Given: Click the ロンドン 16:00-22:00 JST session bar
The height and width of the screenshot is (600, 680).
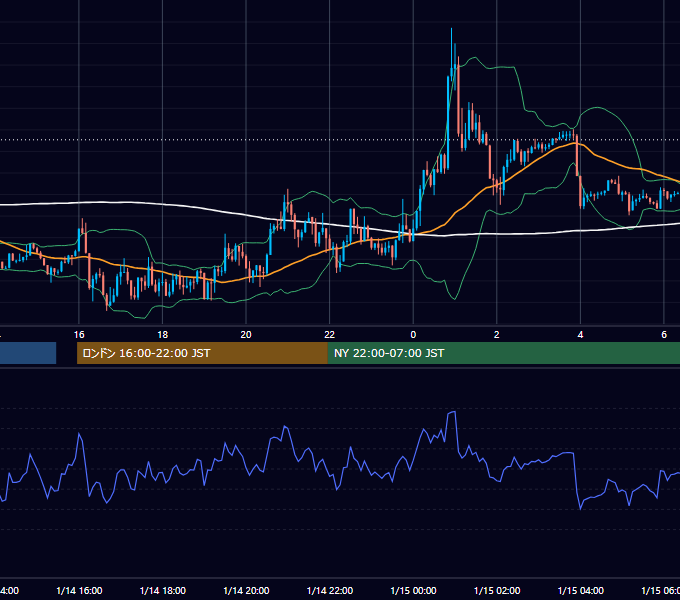Looking at the screenshot, I should [x=202, y=353].
